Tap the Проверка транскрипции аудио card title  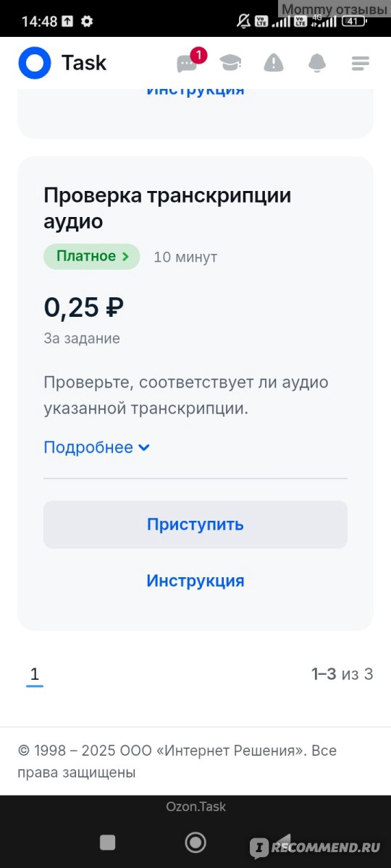tap(167, 208)
